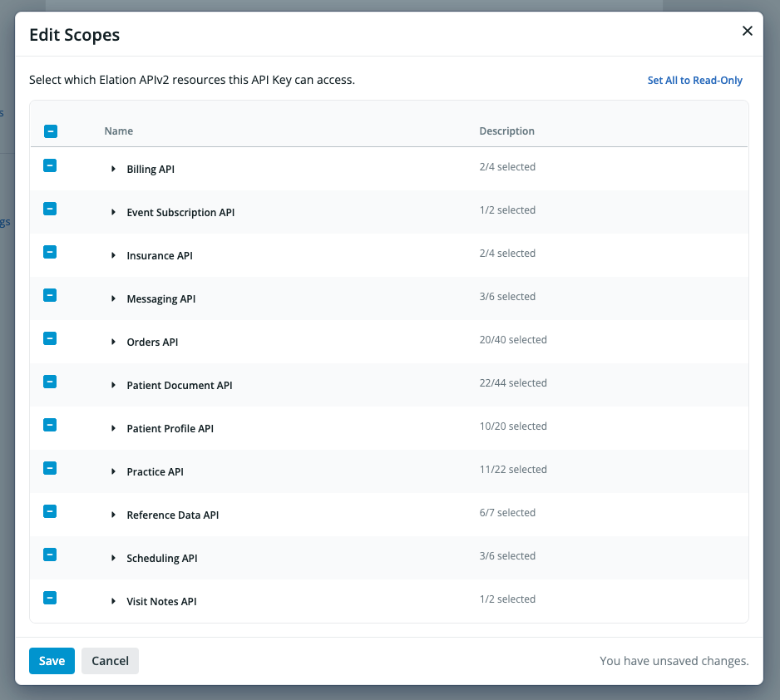This screenshot has width=780, height=700.
Task: Select the Practice API label
Action: 156,472
